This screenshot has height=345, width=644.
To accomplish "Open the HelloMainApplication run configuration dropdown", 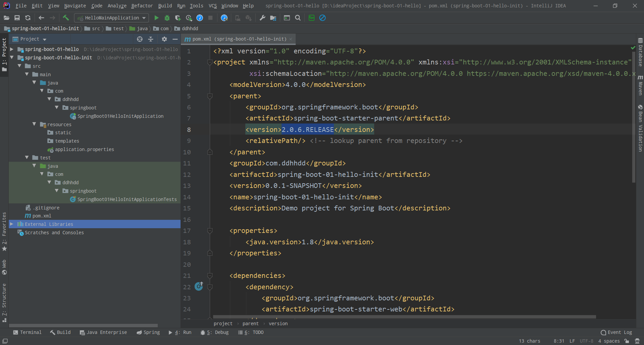I will click(111, 18).
